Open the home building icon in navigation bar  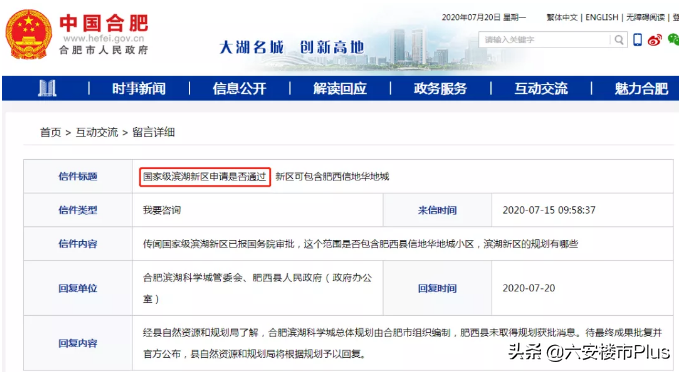click(47, 88)
